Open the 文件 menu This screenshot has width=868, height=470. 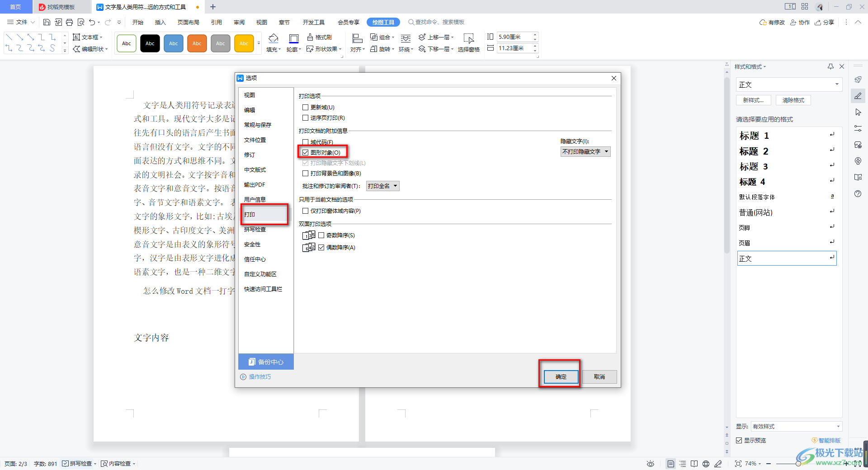pyautogui.click(x=21, y=22)
